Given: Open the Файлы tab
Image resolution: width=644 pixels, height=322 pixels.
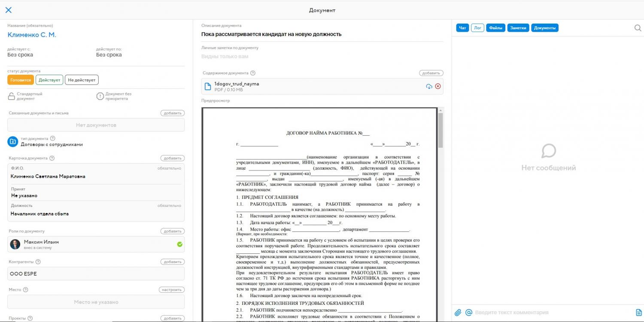Looking at the screenshot, I should click(x=495, y=28).
